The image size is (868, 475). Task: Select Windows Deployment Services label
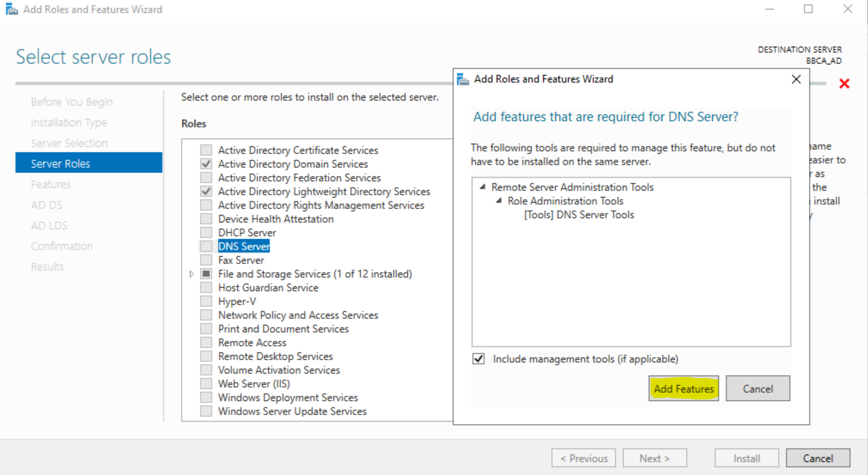(x=288, y=397)
